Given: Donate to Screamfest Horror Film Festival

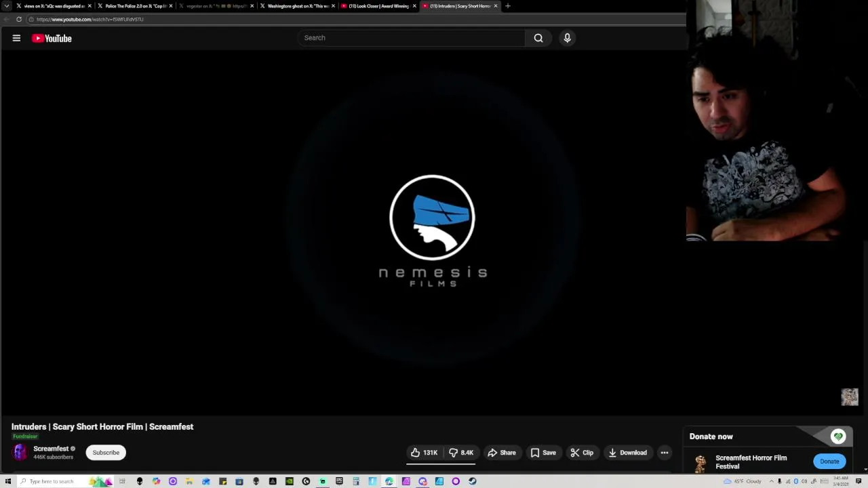Looking at the screenshot, I should click(829, 462).
